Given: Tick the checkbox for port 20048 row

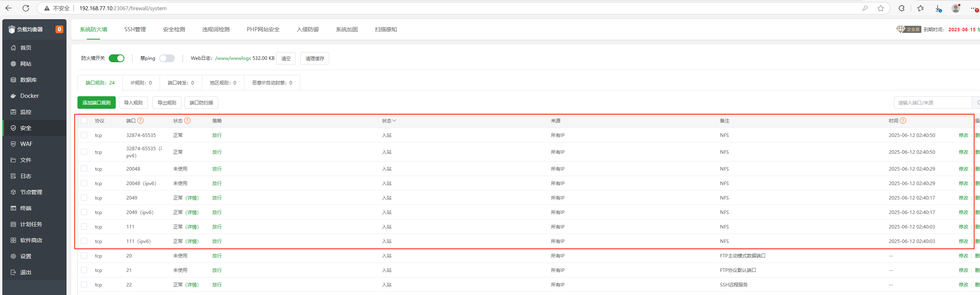Looking at the screenshot, I should point(84,169).
